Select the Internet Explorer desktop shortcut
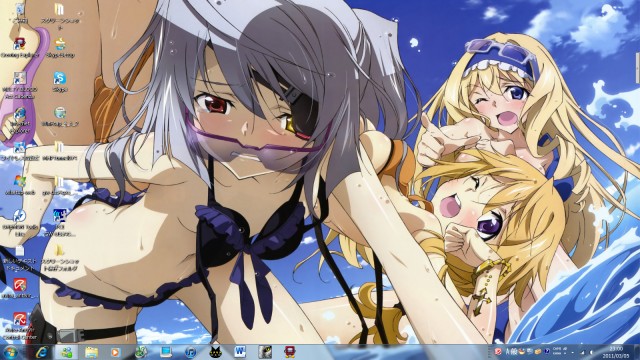640x360 pixels. [19, 120]
